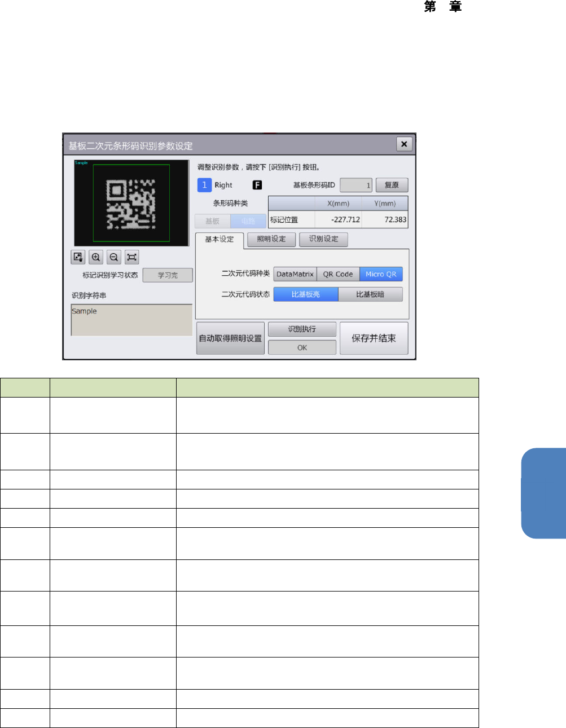This screenshot has width=566, height=728.
Task: Click the 条形码种类 label
Action: tap(230, 203)
